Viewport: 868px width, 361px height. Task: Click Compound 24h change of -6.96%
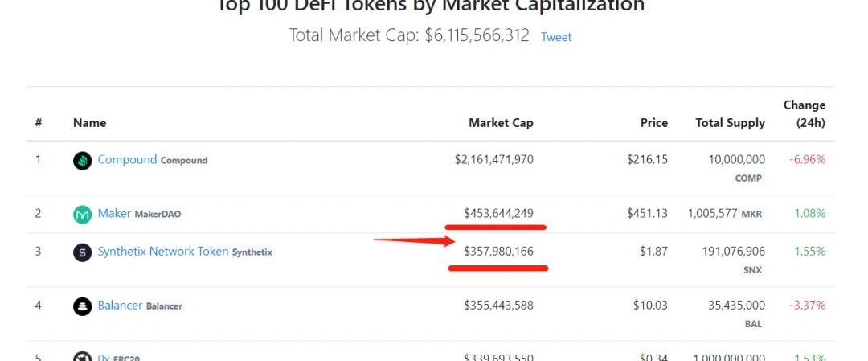tap(807, 159)
